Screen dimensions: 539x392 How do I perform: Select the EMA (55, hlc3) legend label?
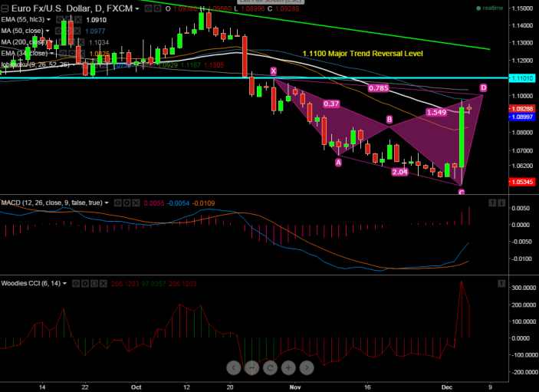click(x=23, y=20)
